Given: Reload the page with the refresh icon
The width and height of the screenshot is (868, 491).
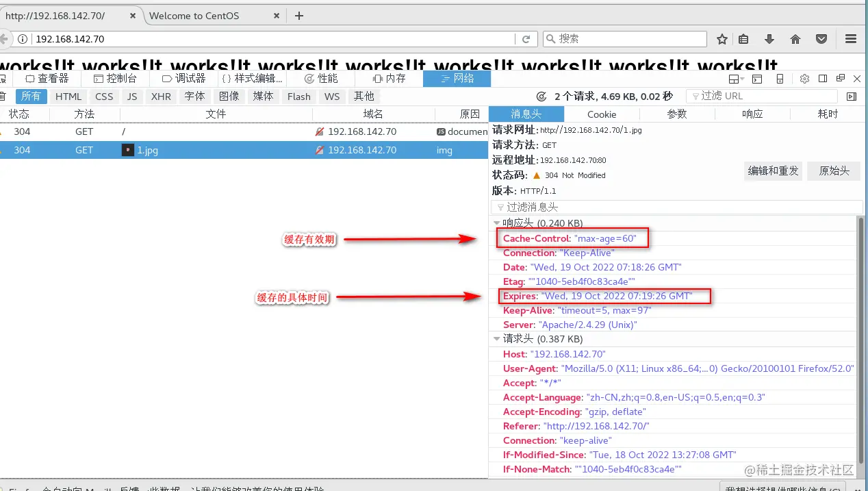Looking at the screenshot, I should pos(526,39).
